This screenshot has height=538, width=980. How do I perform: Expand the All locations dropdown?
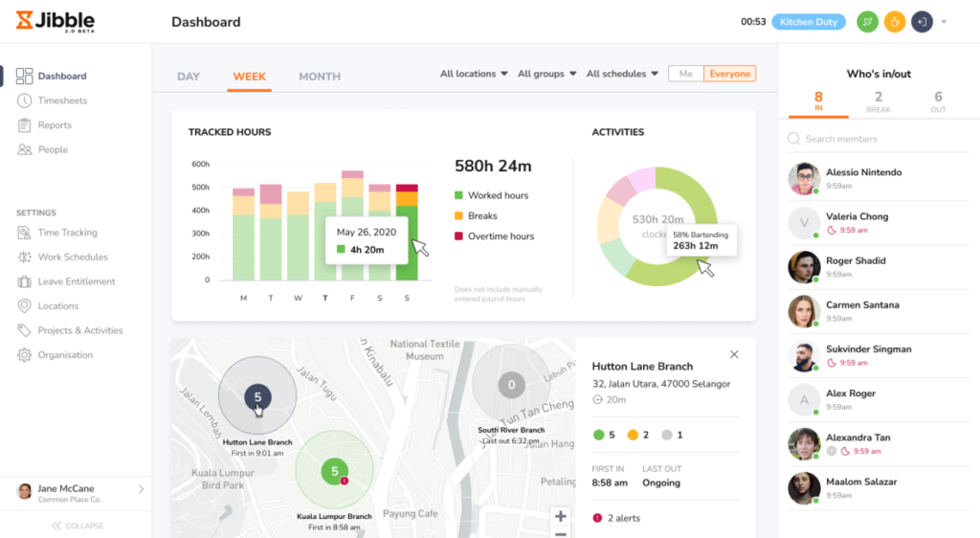(x=474, y=74)
